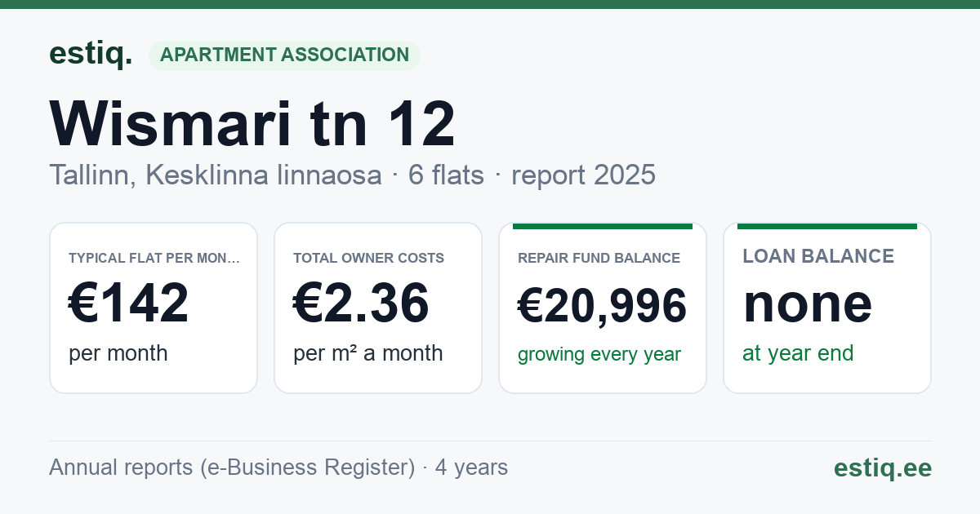Screen dimensions: 980x514
Task: Open the Typical flat per month card
Action: [154, 308]
